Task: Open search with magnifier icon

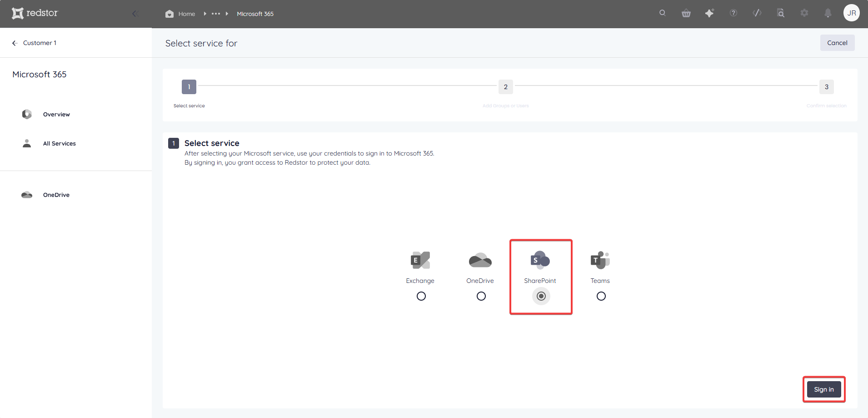Action: click(663, 13)
